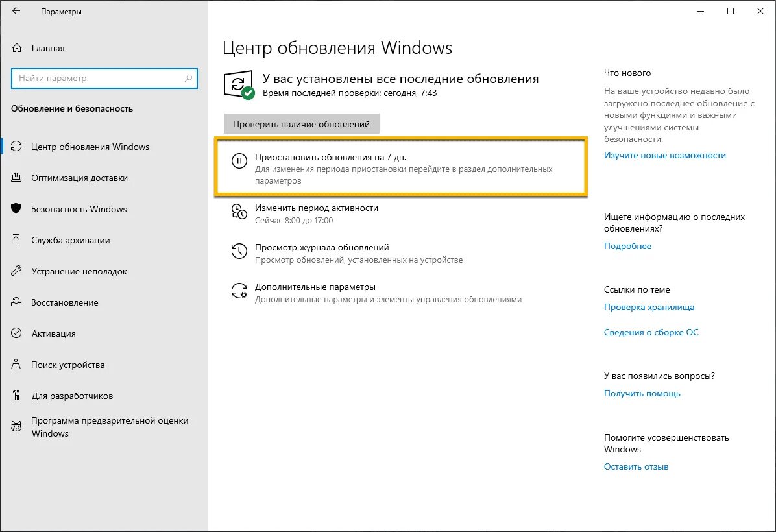The width and height of the screenshot is (776, 532).
Task: Click the pause icon for Приостановить обновления
Action: pos(239,162)
